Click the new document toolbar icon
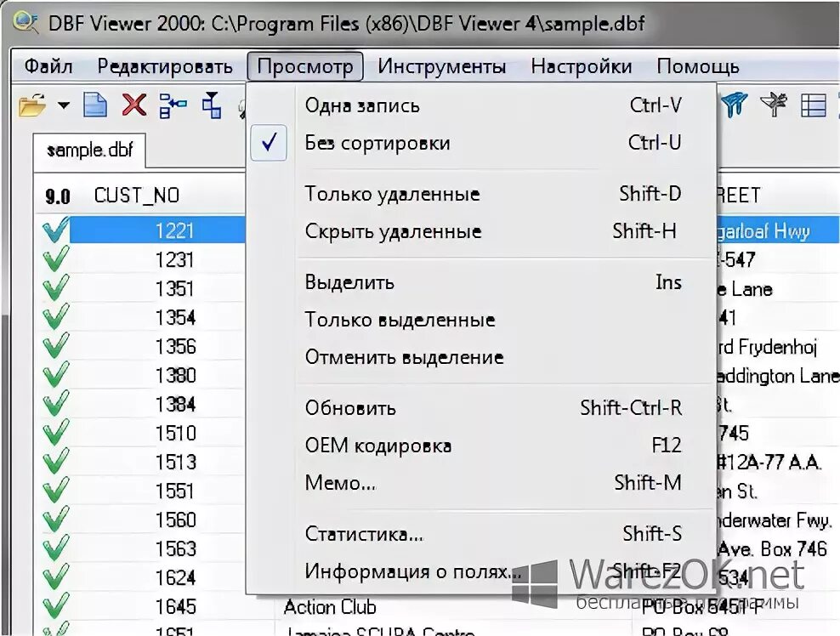The width and height of the screenshot is (840, 636). (95, 104)
